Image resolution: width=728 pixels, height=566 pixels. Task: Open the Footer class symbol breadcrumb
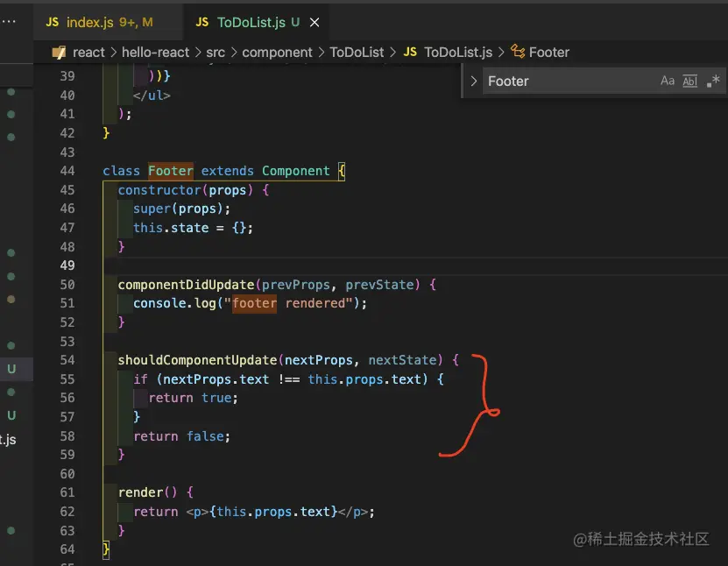tap(548, 53)
